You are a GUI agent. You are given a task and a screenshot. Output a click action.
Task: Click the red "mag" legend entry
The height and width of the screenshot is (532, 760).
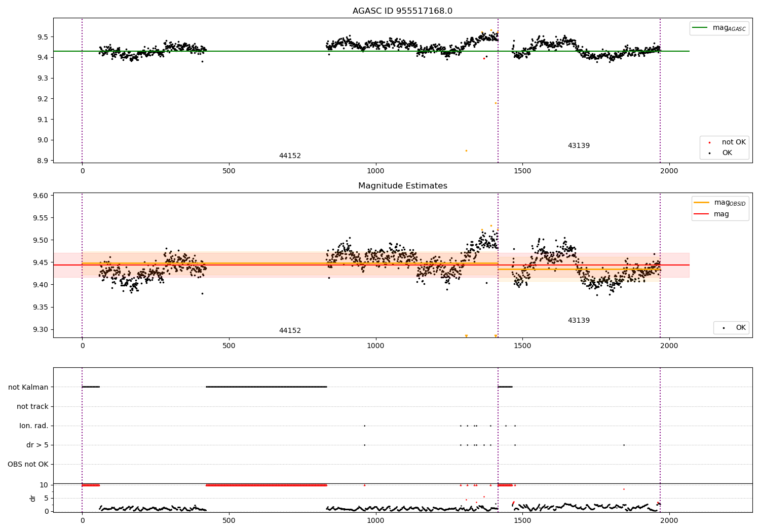[x=712, y=214]
